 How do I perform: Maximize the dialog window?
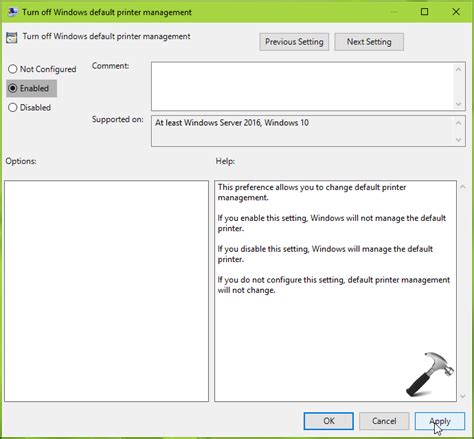(x=424, y=12)
